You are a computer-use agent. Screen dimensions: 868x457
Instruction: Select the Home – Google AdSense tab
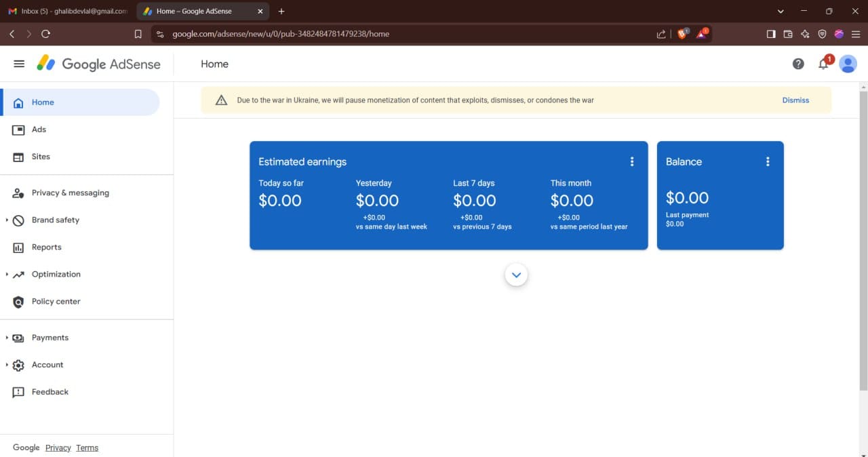click(x=203, y=11)
